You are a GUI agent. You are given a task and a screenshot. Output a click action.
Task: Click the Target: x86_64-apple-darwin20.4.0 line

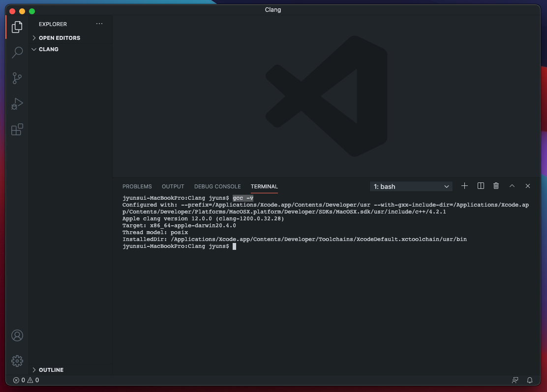(x=179, y=226)
